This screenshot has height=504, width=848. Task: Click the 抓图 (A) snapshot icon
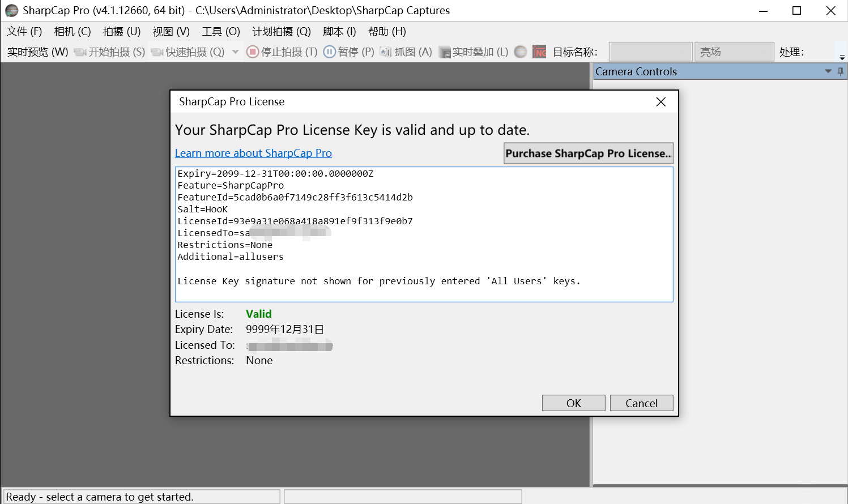[x=386, y=52]
